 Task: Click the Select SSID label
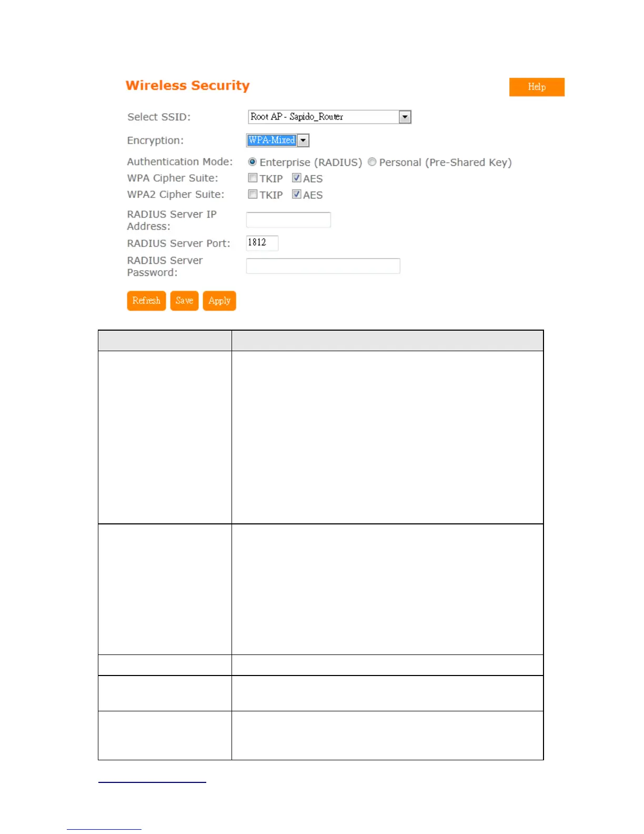[x=159, y=117]
